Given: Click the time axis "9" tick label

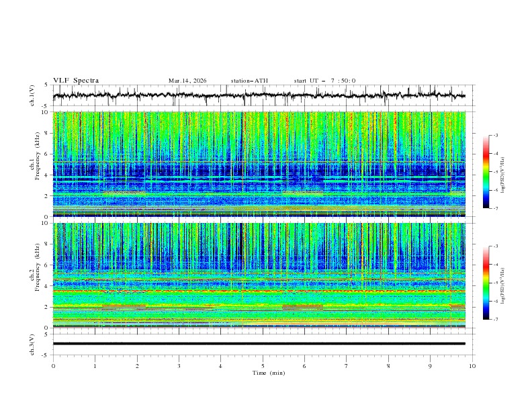Looking at the screenshot, I should (430, 366).
